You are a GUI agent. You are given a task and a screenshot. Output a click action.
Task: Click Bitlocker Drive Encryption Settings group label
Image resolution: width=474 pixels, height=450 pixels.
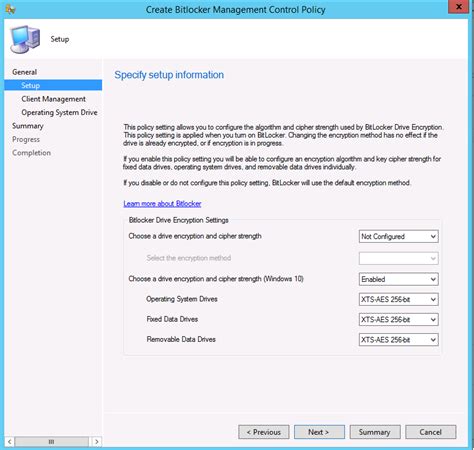(178, 220)
